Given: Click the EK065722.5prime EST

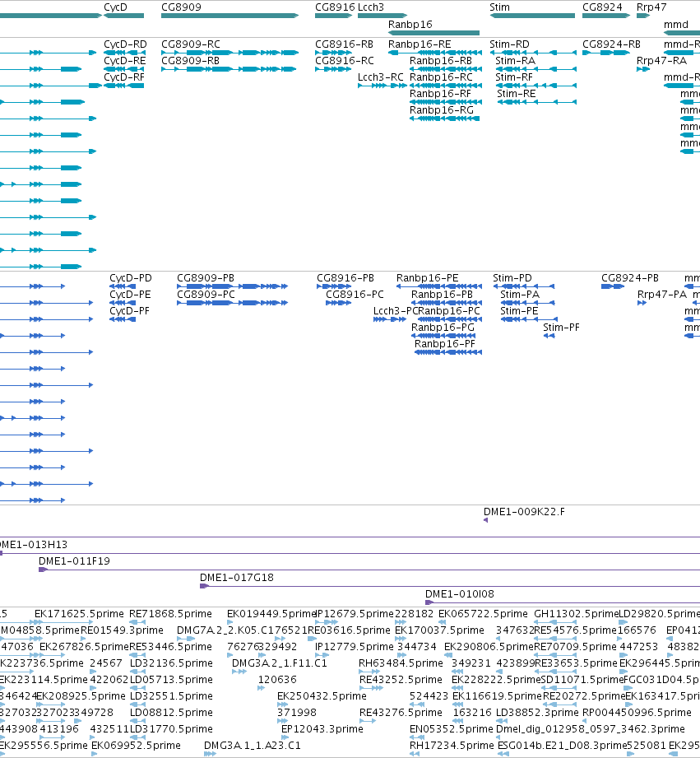Looking at the screenshot, I should (x=442, y=623).
